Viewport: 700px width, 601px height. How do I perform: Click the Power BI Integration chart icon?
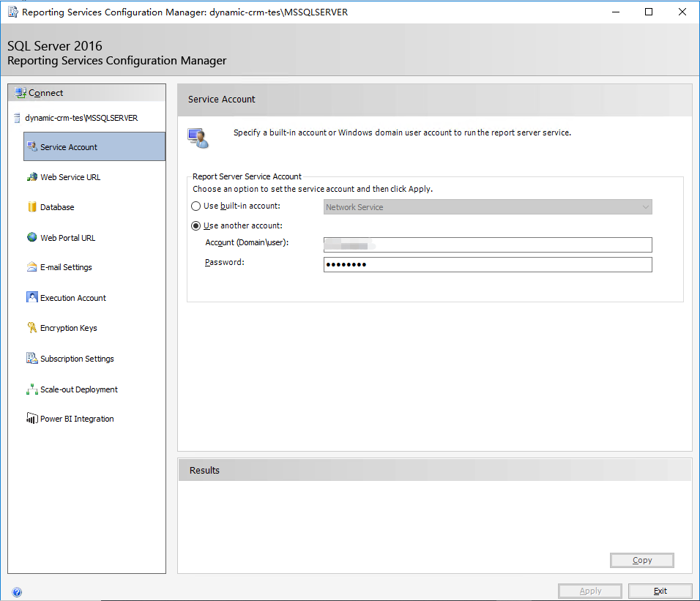(x=32, y=418)
